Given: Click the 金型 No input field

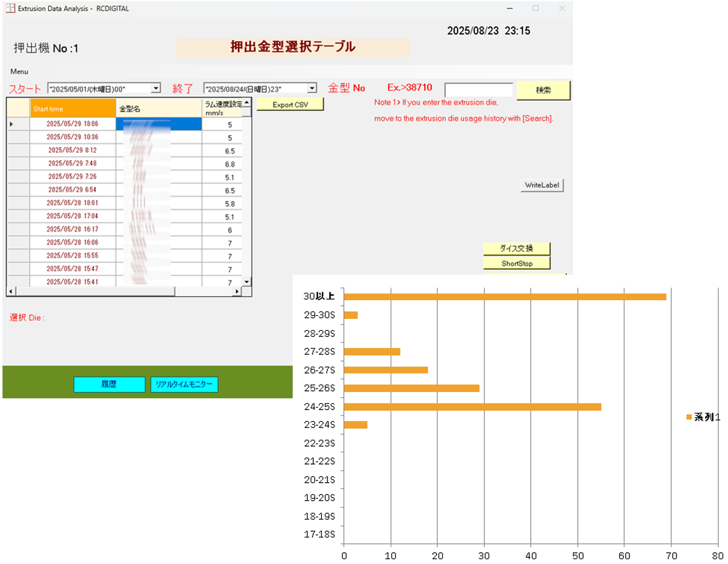Looking at the screenshot, I should 478,90.
